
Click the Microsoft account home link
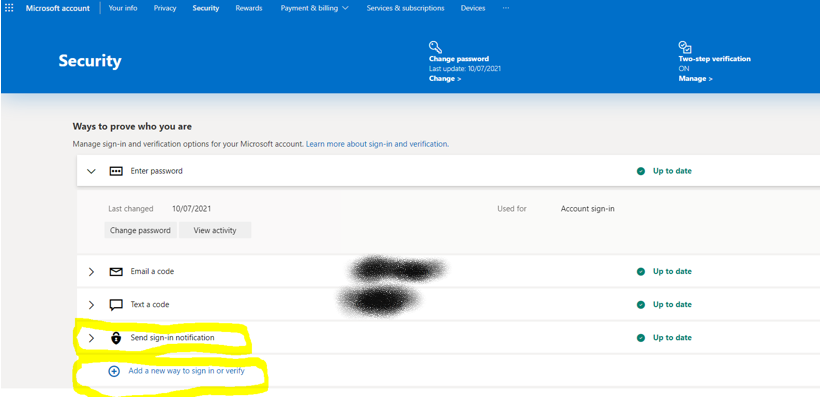click(x=58, y=8)
